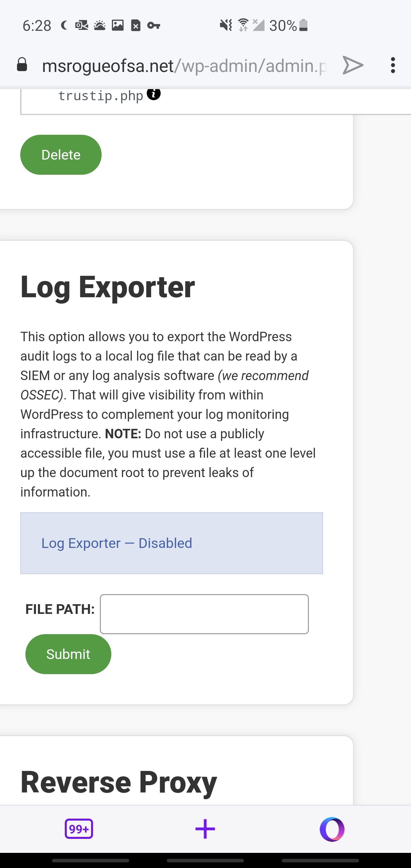Add a new tab with plus icon
This screenshot has height=868, width=411.
205,829
